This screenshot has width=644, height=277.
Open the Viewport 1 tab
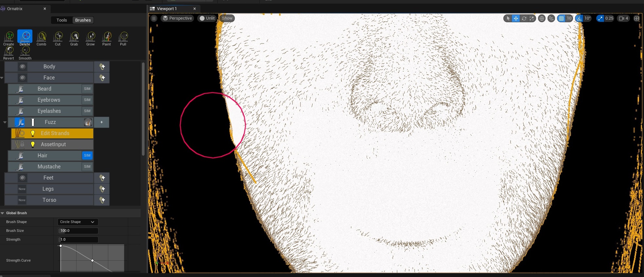click(x=167, y=9)
